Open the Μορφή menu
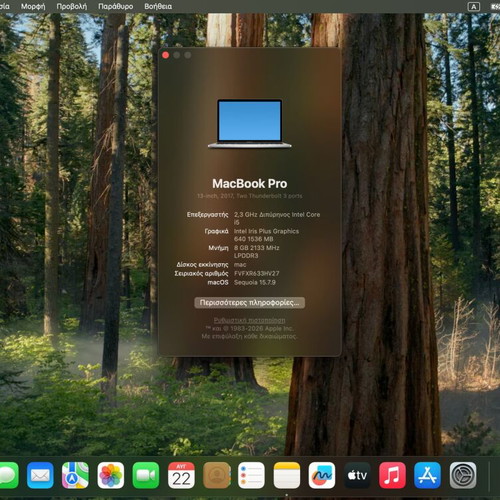The image size is (500, 500). pyautogui.click(x=33, y=6)
